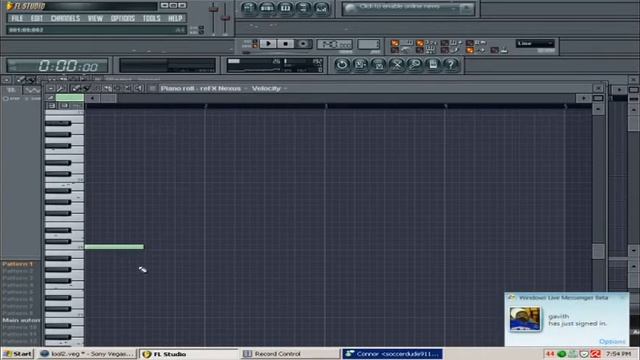The height and width of the screenshot is (360, 640).
Task: Open the HELP menu
Action: coord(176,18)
